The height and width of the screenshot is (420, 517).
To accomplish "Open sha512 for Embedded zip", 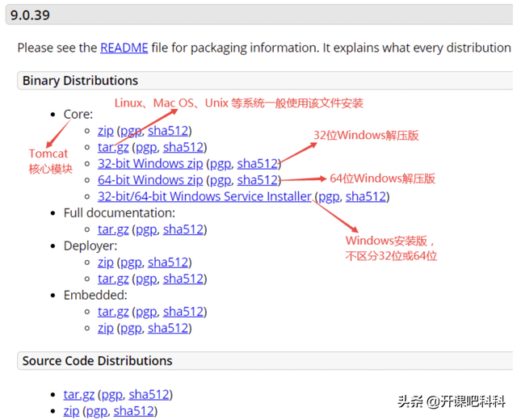I will tap(168, 329).
